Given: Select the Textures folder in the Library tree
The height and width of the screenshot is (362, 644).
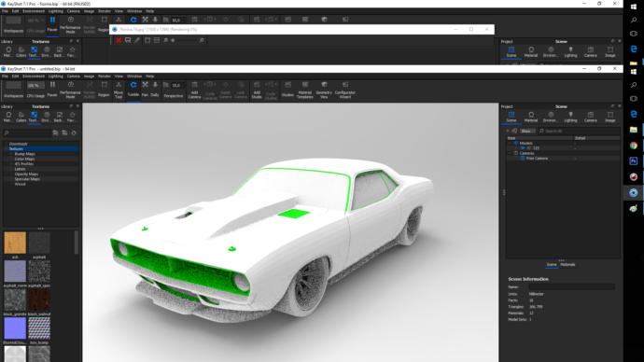Looking at the screenshot, I should coord(41,148).
